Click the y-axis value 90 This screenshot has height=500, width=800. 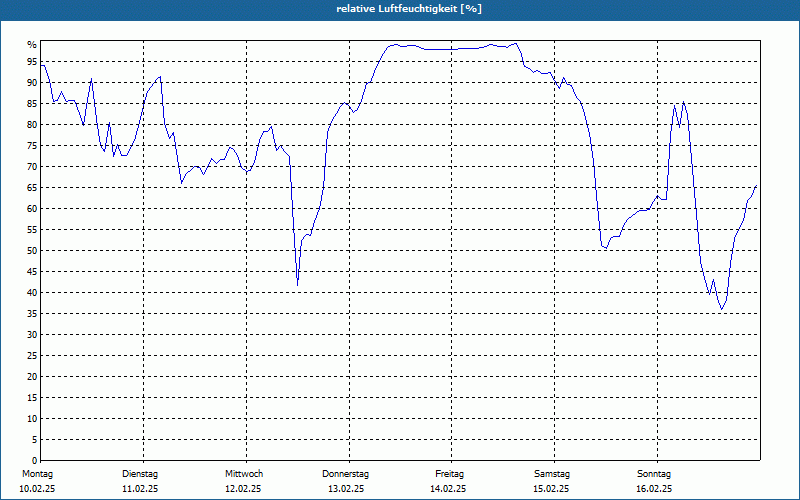(x=32, y=83)
